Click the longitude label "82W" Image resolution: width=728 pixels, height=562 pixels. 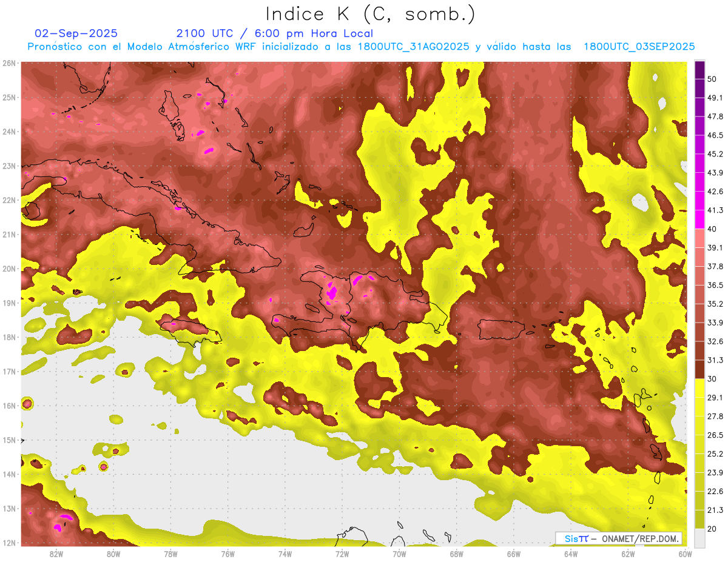coord(56,554)
